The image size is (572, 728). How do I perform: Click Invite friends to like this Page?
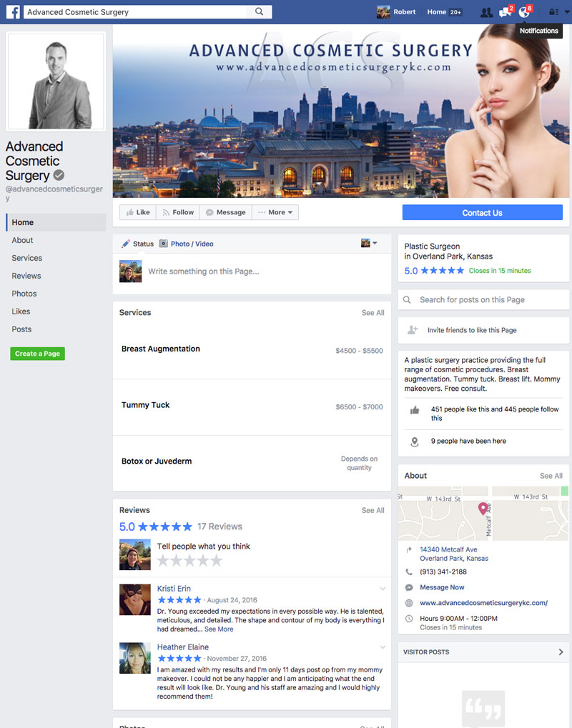pos(472,330)
